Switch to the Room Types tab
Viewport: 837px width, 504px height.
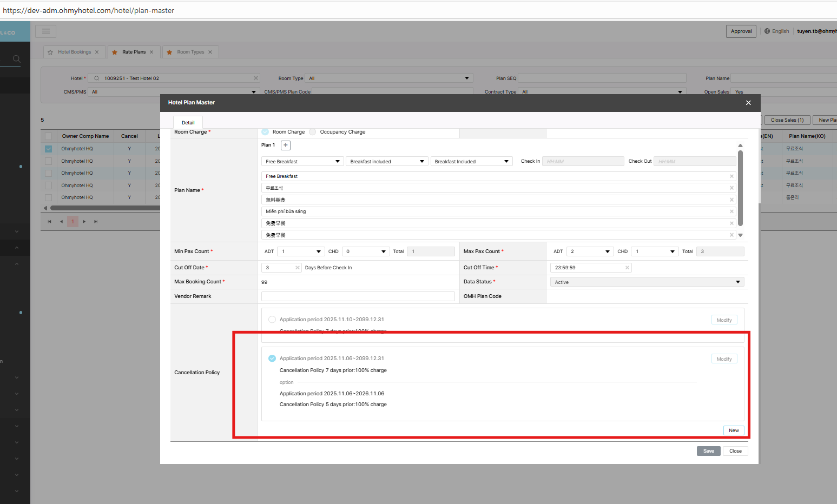point(190,52)
